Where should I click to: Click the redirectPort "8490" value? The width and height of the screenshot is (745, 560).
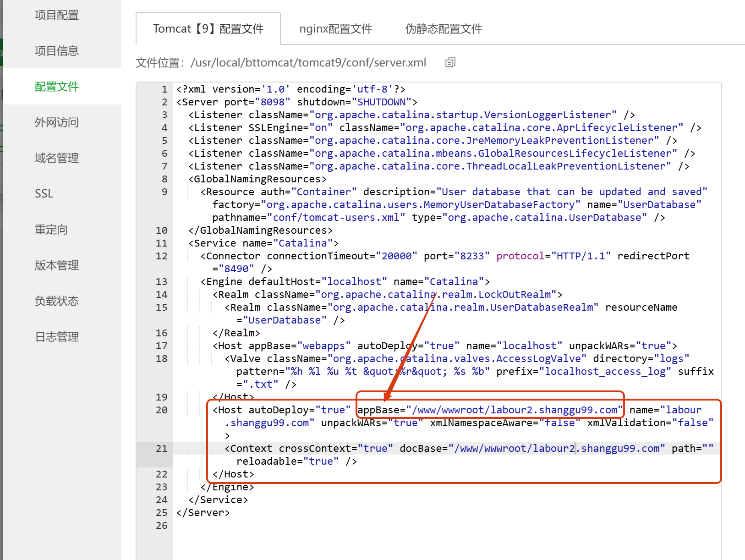236,269
